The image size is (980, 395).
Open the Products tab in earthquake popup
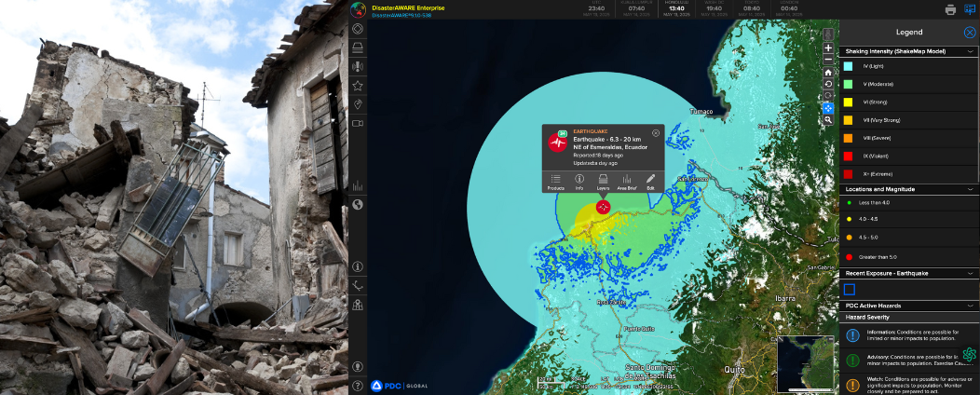point(555,182)
